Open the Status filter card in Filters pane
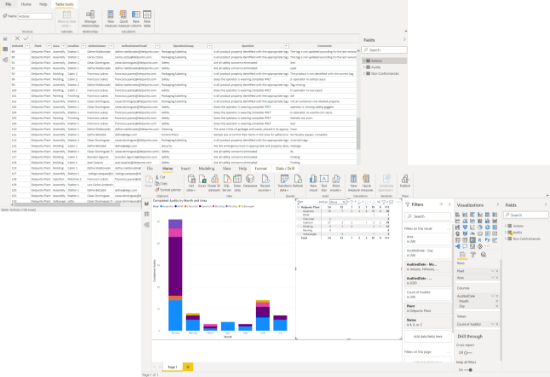The image size is (550, 377). (x=428, y=322)
